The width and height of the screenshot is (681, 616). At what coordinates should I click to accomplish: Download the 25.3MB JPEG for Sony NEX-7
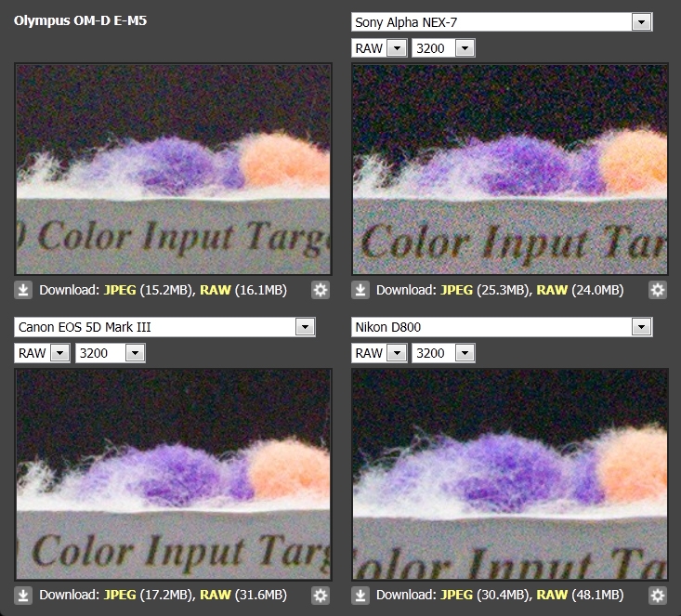coord(457,290)
